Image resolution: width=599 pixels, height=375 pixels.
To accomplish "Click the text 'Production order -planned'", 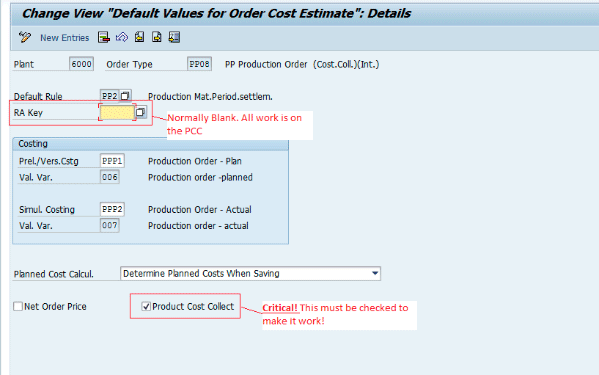I will 200,177.
